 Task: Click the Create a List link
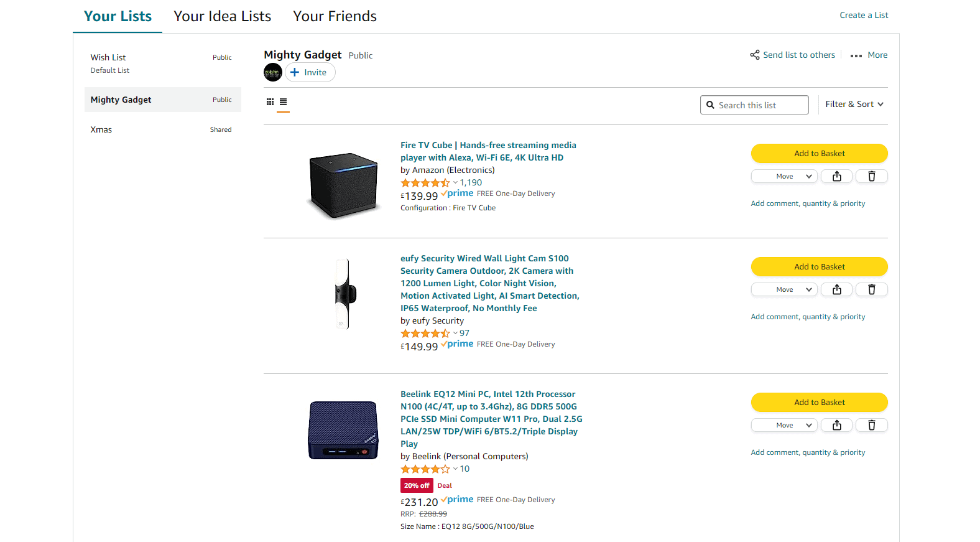coord(863,15)
